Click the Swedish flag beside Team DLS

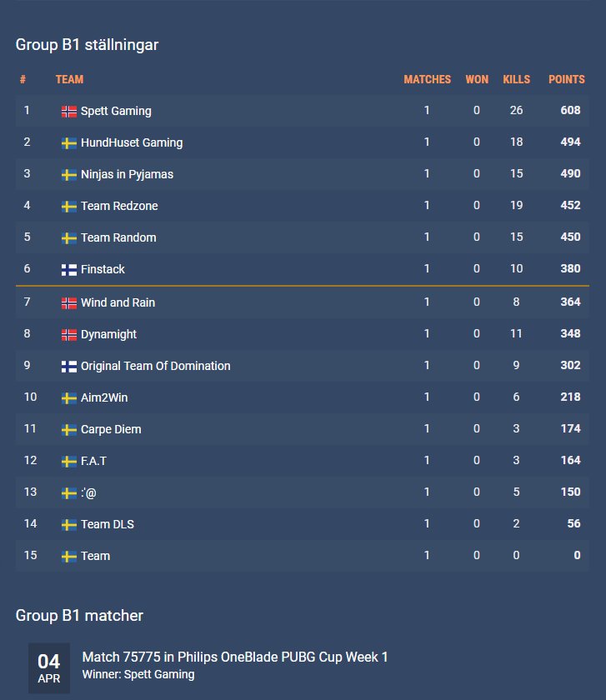[69, 525]
